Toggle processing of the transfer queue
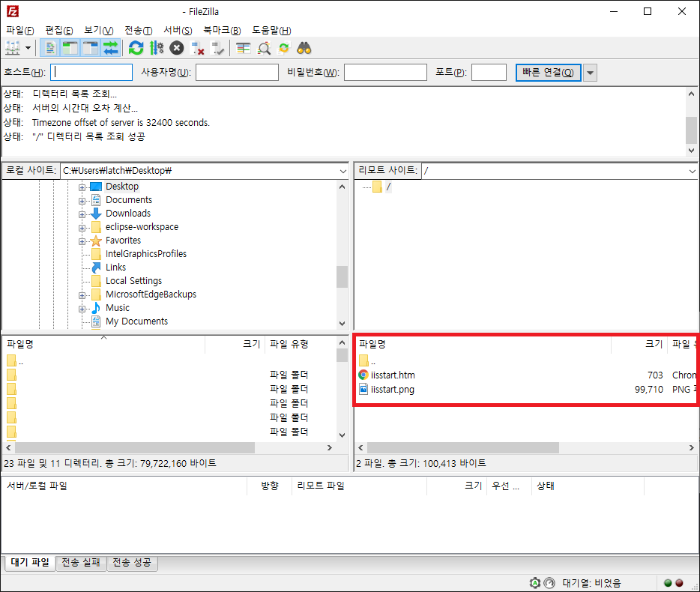Image resolution: width=700 pixels, height=592 pixels. (156, 48)
